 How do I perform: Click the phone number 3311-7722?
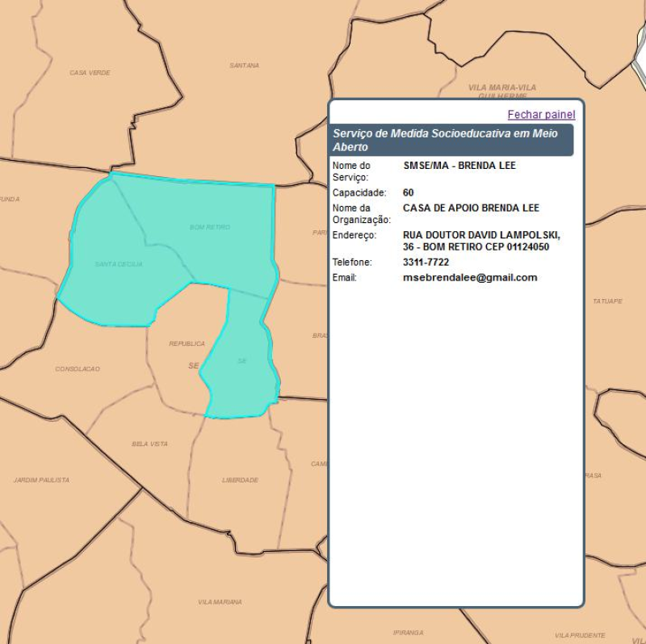tap(426, 263)
